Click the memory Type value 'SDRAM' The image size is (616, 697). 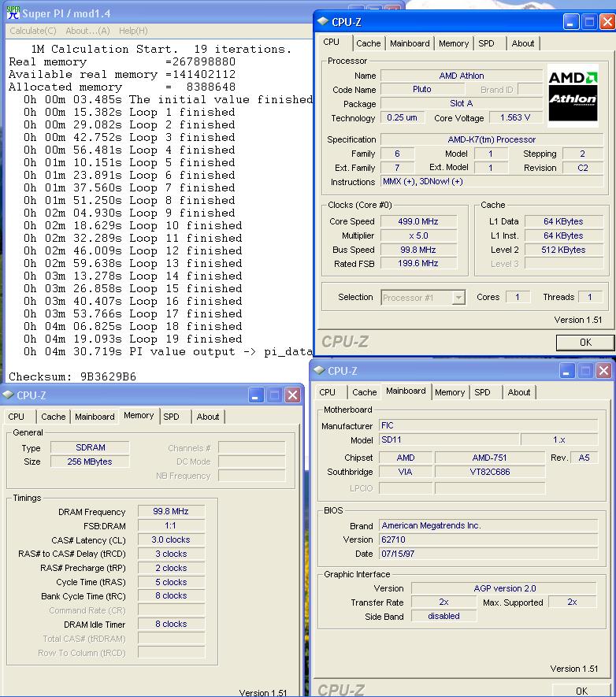(x=91, y=447)
